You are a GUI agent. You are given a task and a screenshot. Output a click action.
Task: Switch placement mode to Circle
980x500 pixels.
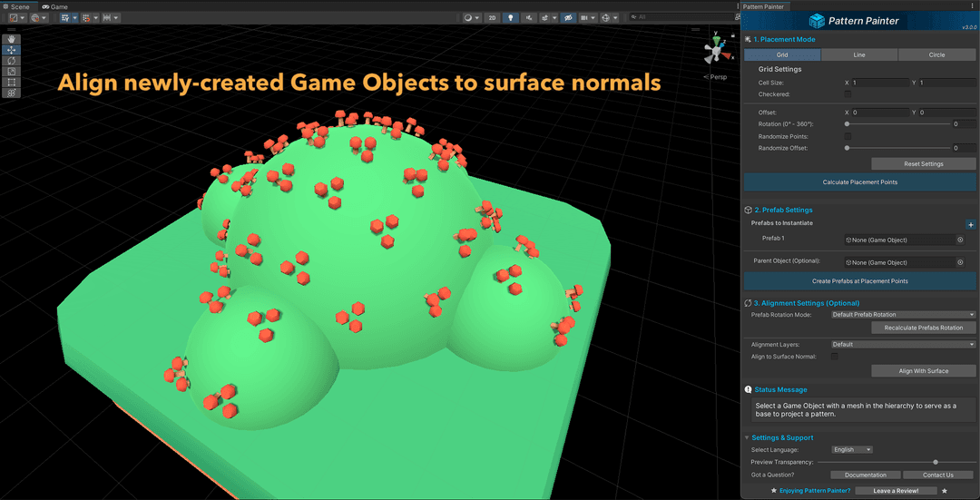click(x=936, y=55)
